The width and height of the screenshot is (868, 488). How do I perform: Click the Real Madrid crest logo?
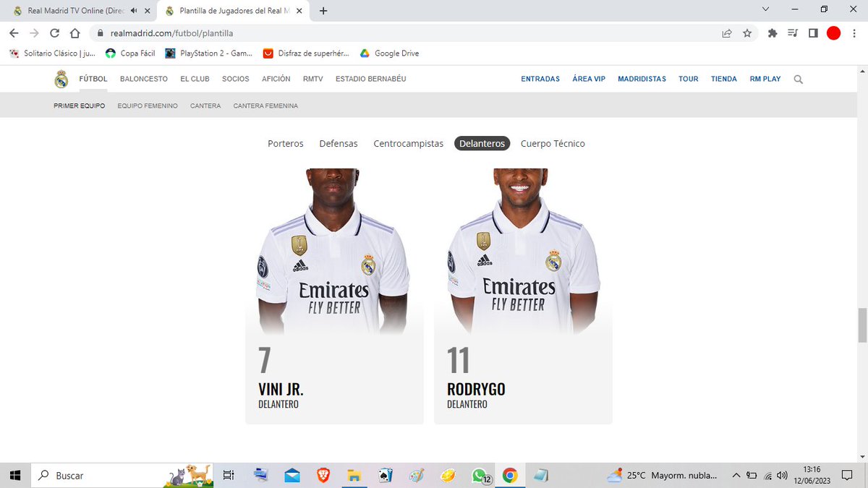[61, 79]
